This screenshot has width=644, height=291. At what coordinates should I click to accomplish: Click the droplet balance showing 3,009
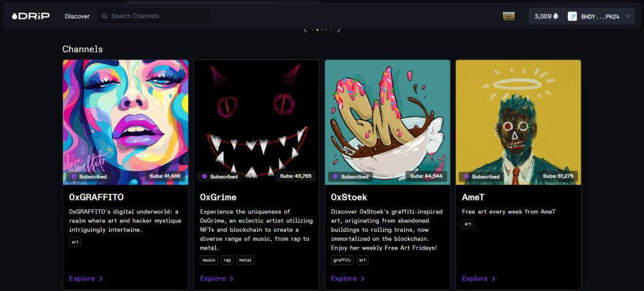point(546,16)
